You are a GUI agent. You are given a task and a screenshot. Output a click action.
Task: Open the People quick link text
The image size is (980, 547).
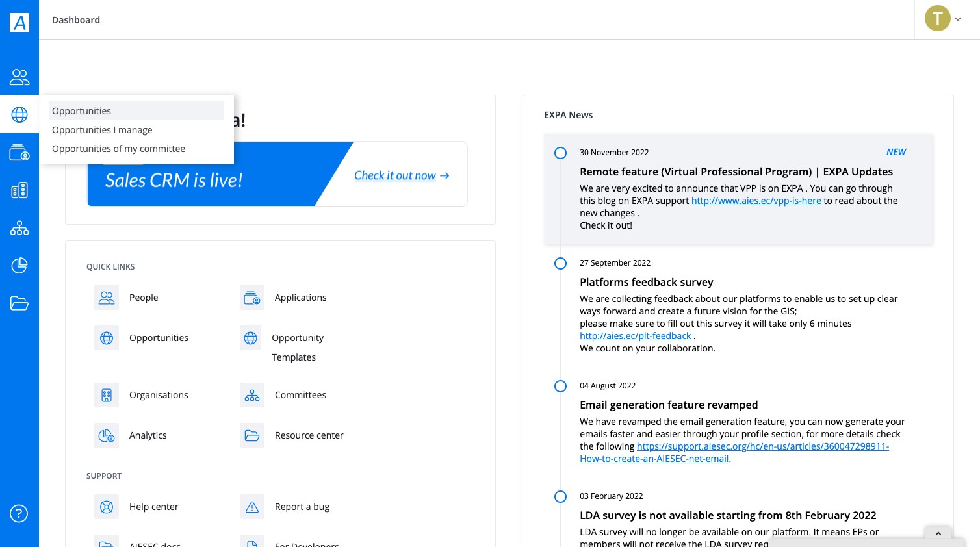click(x=144, y=298)
